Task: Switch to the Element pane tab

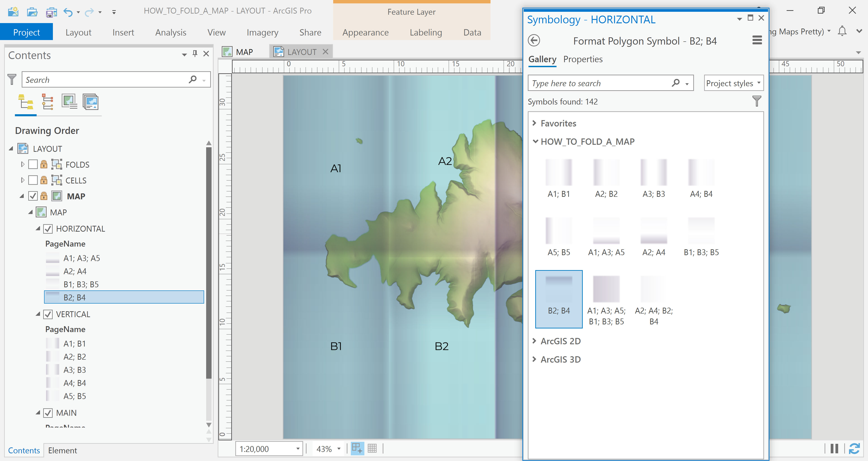Action: (x=62, y=451)
